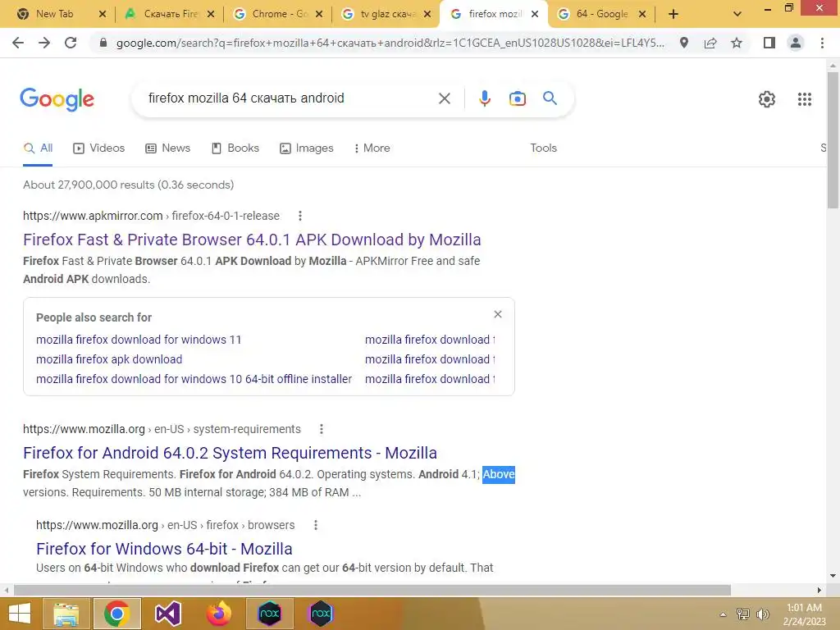Image resolution: width=840 pixels, height=630 pixels.
Task: Select Books search filter
Action: [x=235, y=148]
